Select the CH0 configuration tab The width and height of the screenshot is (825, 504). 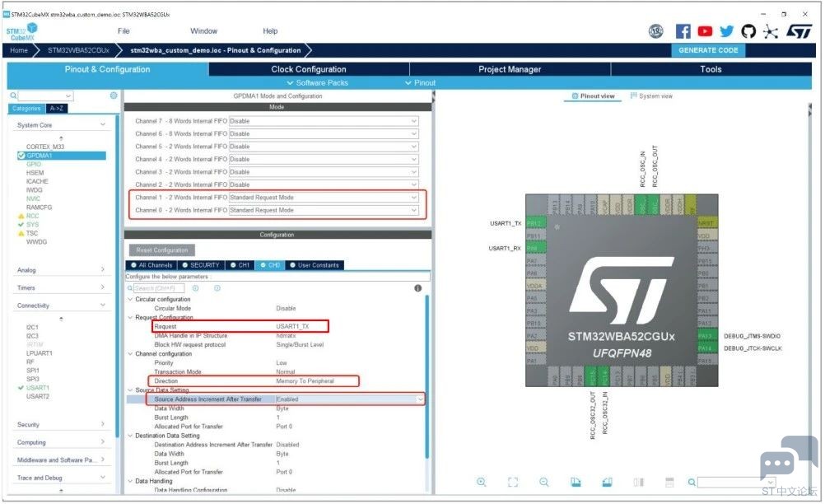(x=270, y=265)
